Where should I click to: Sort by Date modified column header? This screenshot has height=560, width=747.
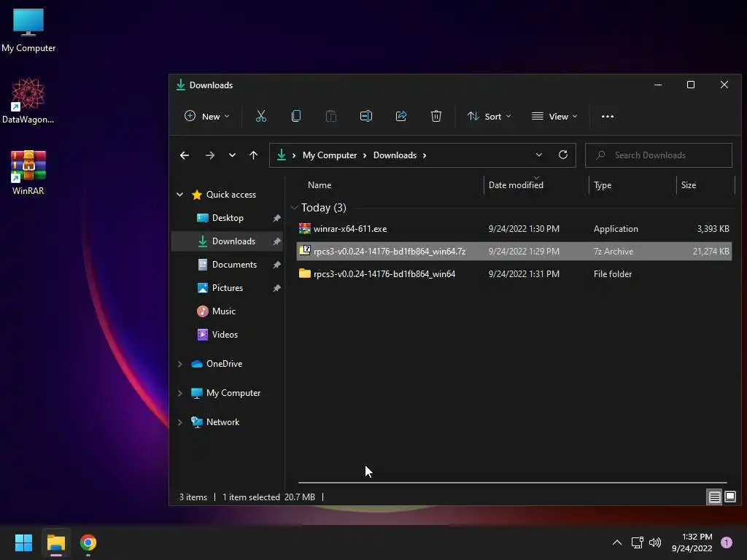516,185
